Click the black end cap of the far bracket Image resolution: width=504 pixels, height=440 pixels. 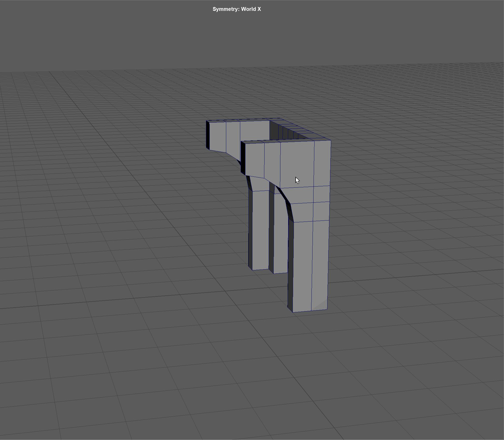click(x=208, y=135)
